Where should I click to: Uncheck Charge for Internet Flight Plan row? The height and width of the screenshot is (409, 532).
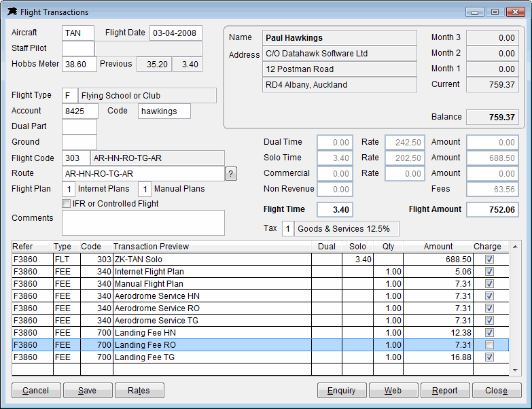coord(489,272)
